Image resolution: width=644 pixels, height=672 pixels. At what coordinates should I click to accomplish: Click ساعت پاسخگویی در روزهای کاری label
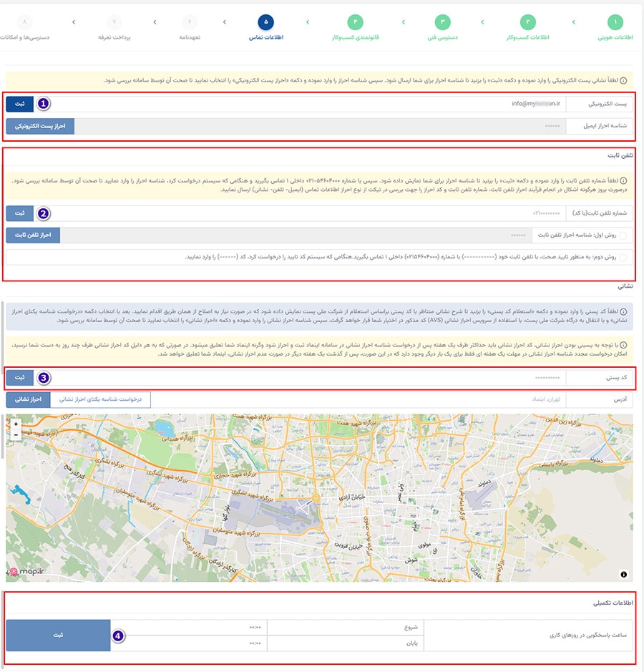[588, 635]
